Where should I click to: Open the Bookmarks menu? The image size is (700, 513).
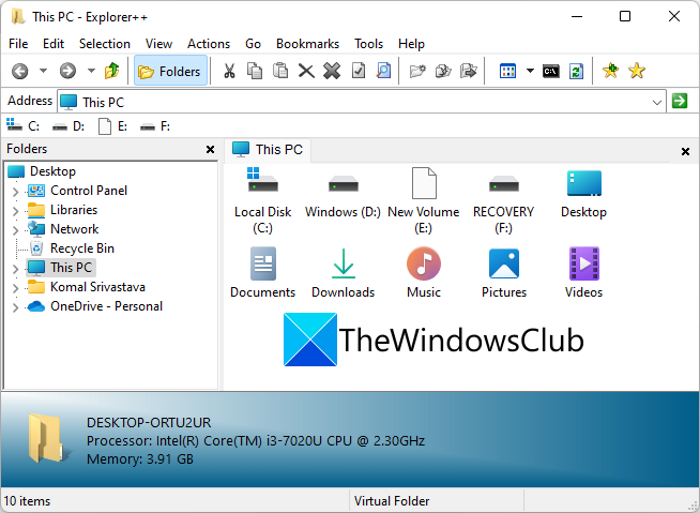point(308,44)
